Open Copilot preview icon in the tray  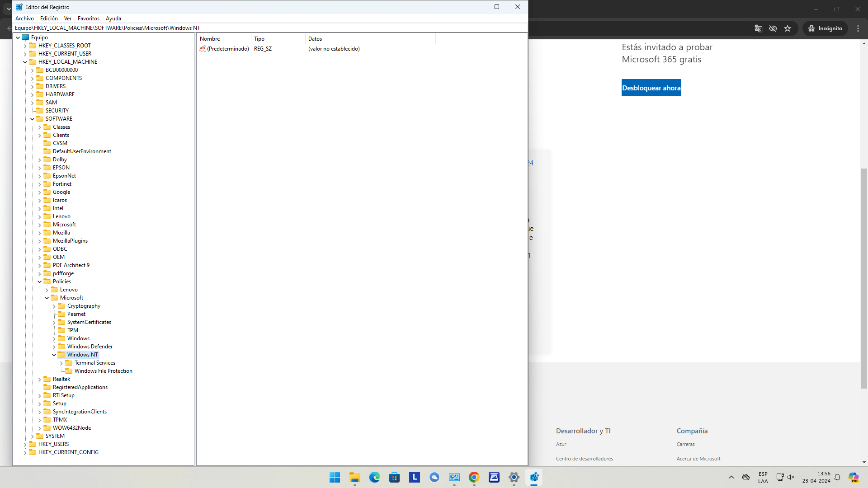(853, 477)
